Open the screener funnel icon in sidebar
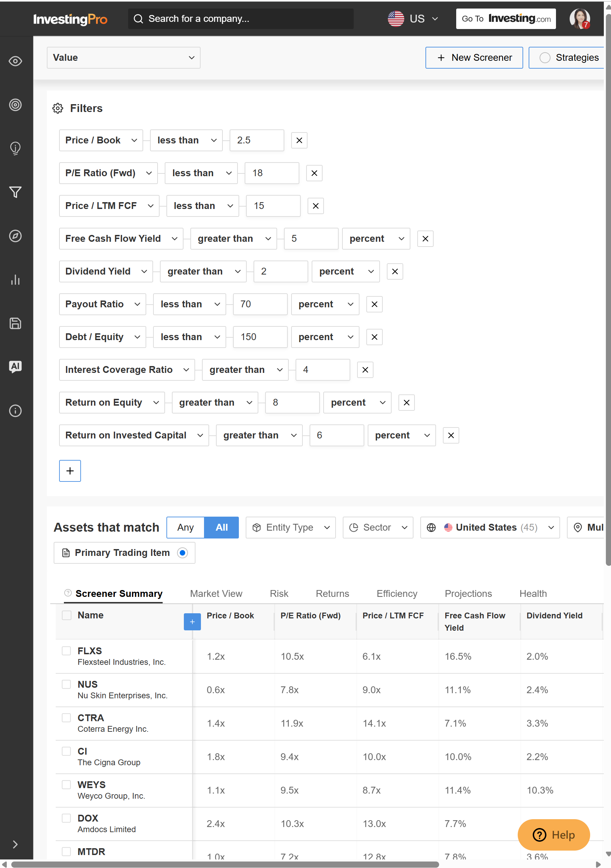 tap(15, 192)
